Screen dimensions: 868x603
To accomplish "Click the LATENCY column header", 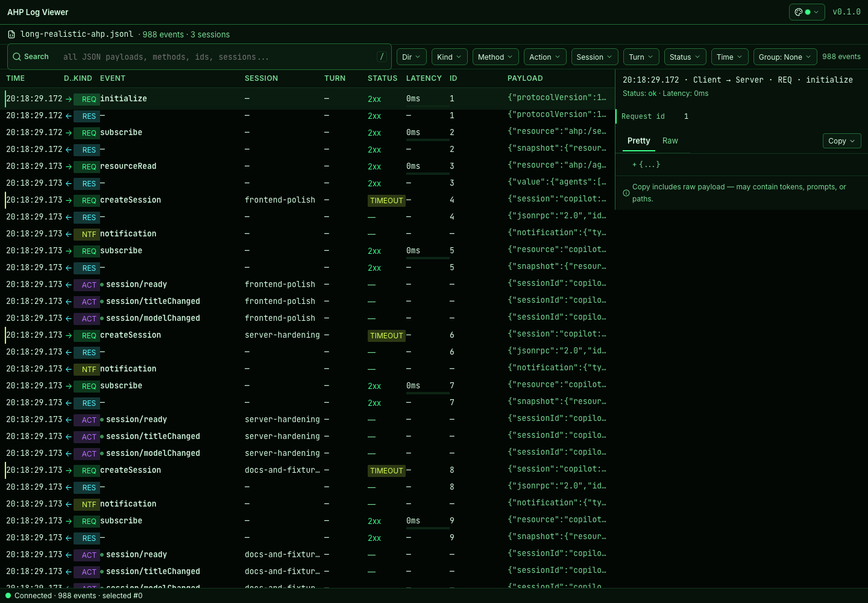I will tap(424, 78).
